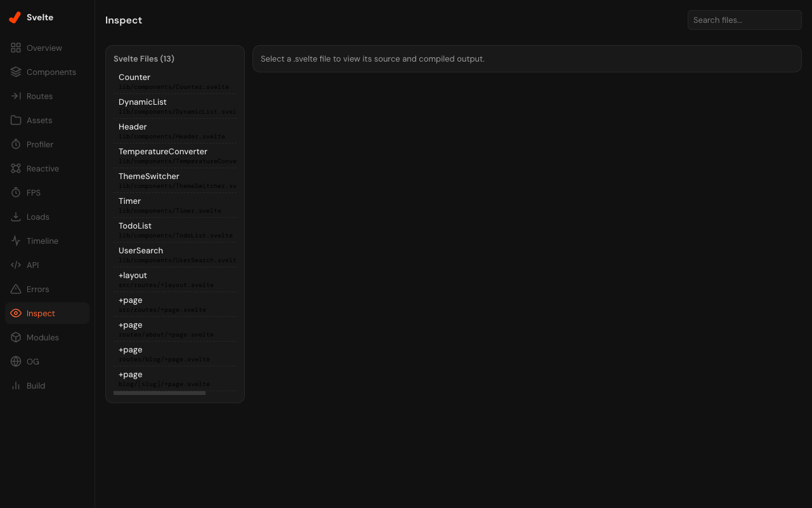Go to Components via the layers icon
The image size is (812, 508).
tap(16, 72)
